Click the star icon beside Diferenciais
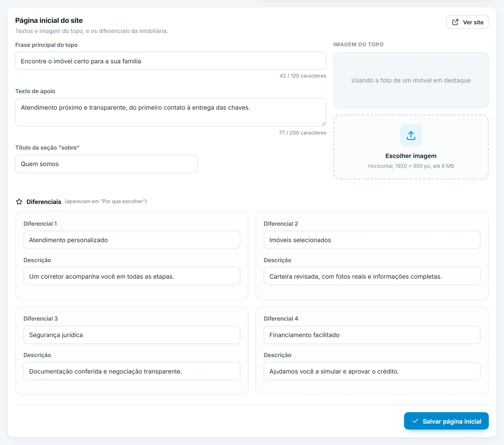 point(19,202)
